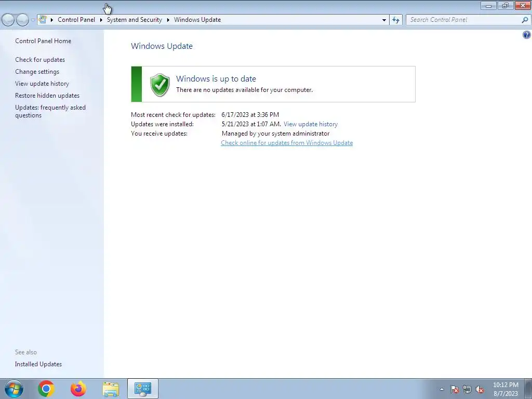Image resolution: width=532 pixels, height=399 pixels.
Task: Expand the root arrow before Control Panel
Action: pyautogui.click(x=52, y=20)
